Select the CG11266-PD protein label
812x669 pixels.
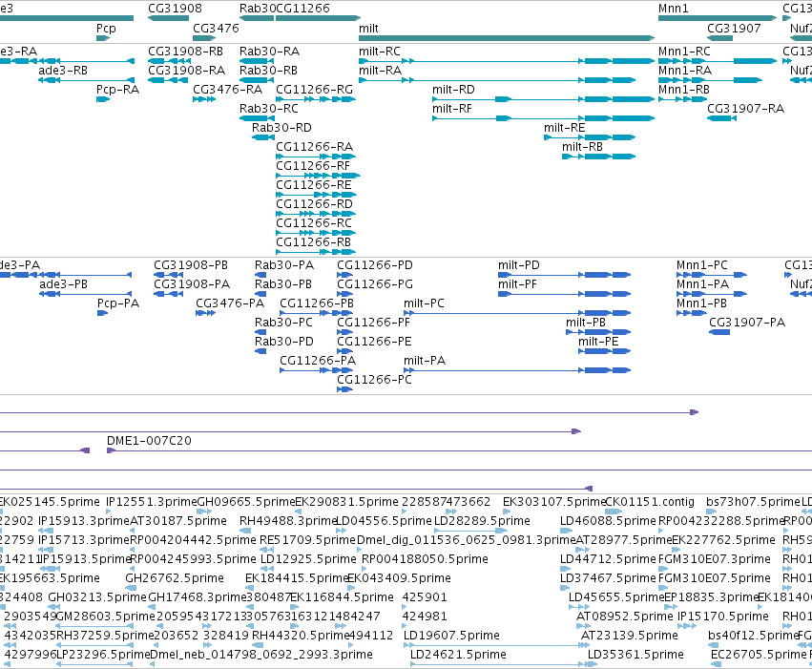375,265
